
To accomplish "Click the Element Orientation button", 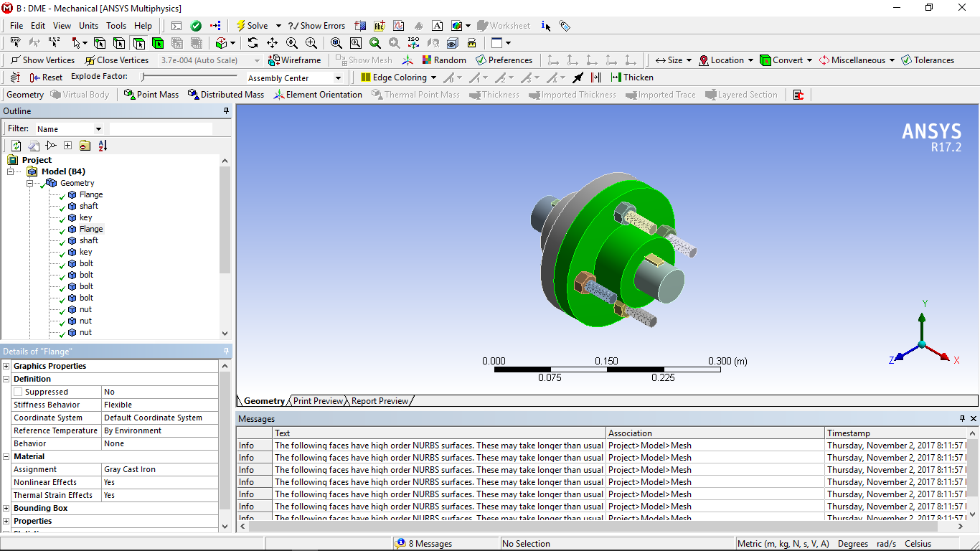I will [x=317, y=95].
